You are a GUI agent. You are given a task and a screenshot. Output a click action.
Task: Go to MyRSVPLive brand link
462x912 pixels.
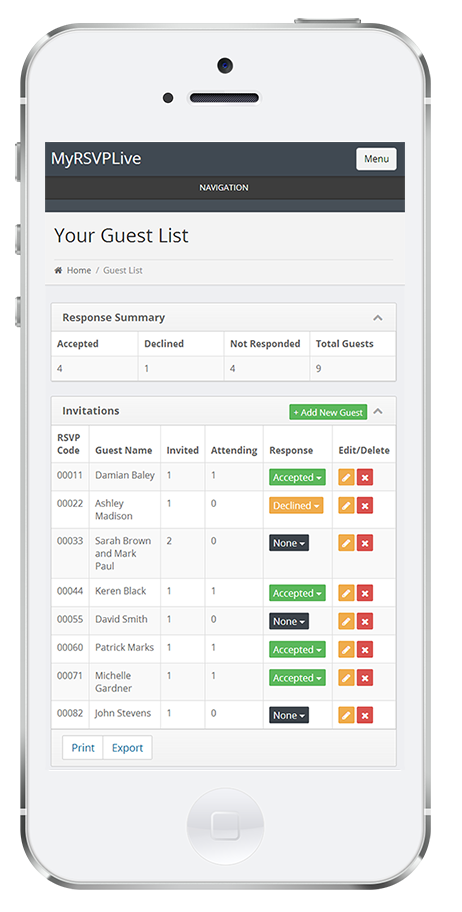[x=96, y=158]
